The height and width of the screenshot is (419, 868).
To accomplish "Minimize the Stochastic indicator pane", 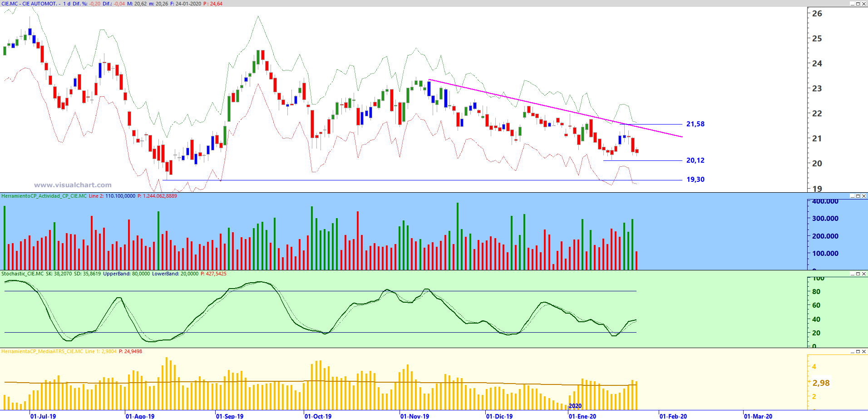I will click(852, 274).
